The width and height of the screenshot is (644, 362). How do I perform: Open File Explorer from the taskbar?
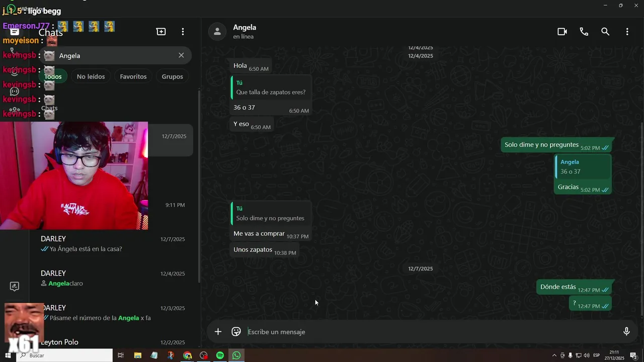(x=138, y=355)
